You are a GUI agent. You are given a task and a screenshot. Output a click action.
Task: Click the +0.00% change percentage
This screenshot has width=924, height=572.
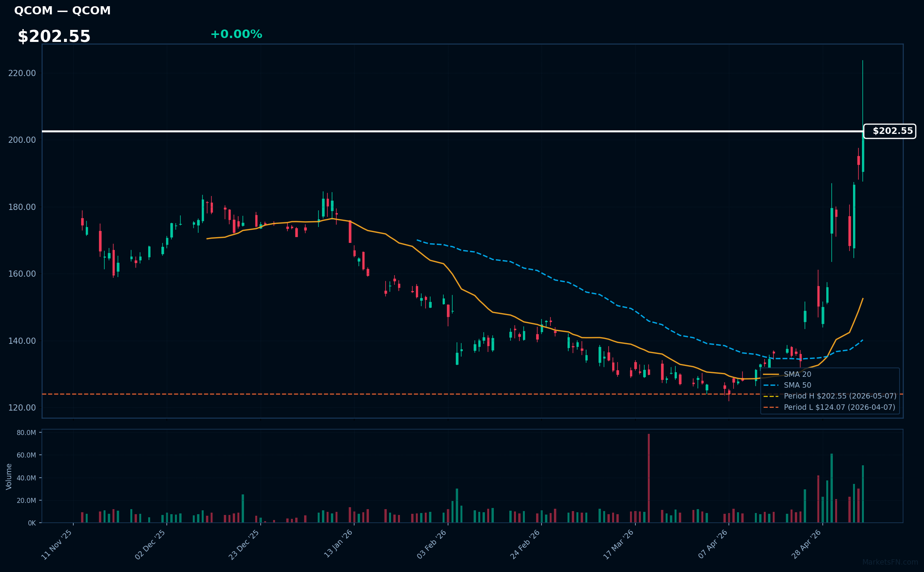pyautogui.click(x=236, y=34)
